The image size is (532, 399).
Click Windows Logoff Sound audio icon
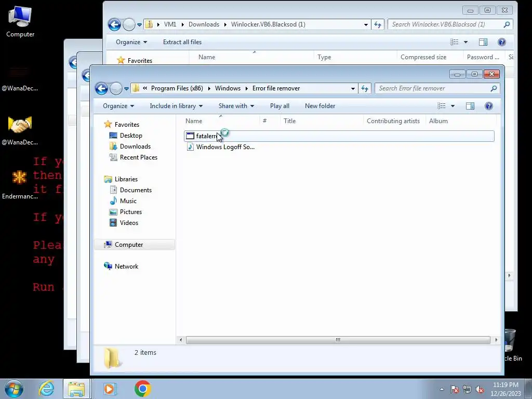(x=190, y=147)
